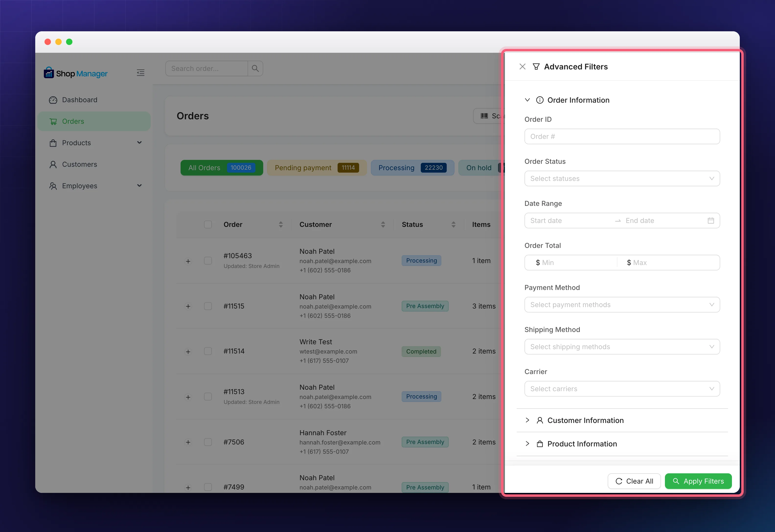Screen dimensions: 775x532
Task: Click the Order Information info icon
Action: 540,100
